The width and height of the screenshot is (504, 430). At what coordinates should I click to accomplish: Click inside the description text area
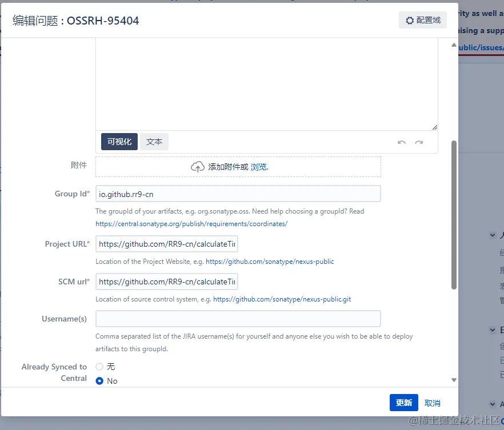coord(266,84)
